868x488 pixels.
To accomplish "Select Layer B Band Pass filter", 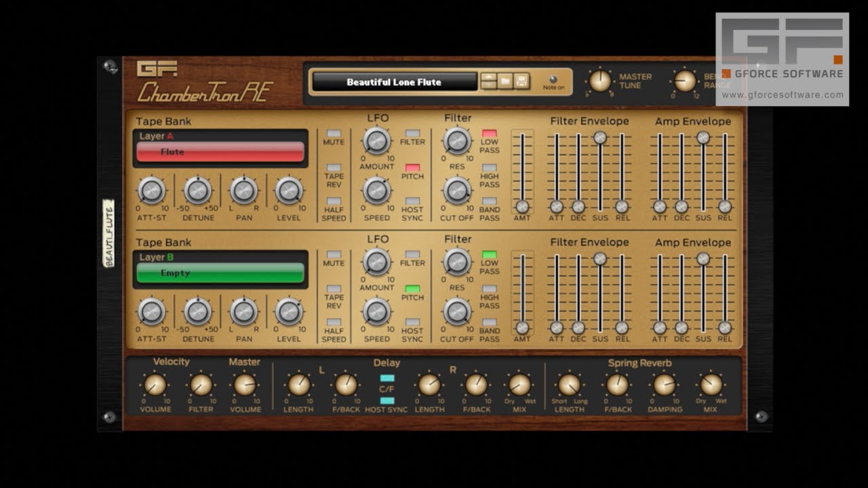I will pyautogui.click(x=490, y=323).
